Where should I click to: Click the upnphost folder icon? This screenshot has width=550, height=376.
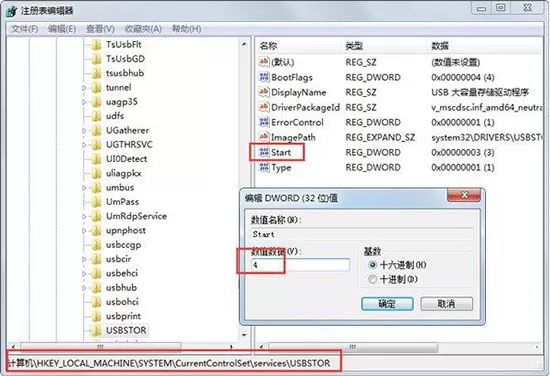pos(96,231)
